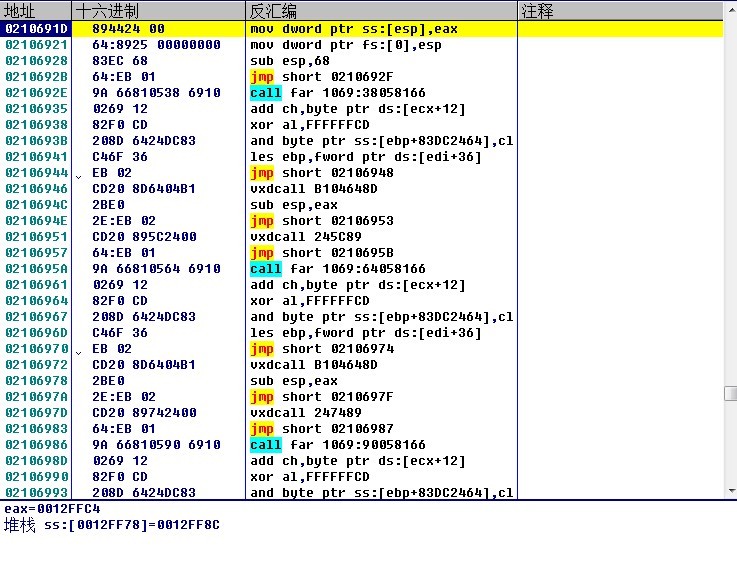The image size is (737, 564).
Task: Click scrollbar up arrow in disassembly pane
Action: (730, 9)
